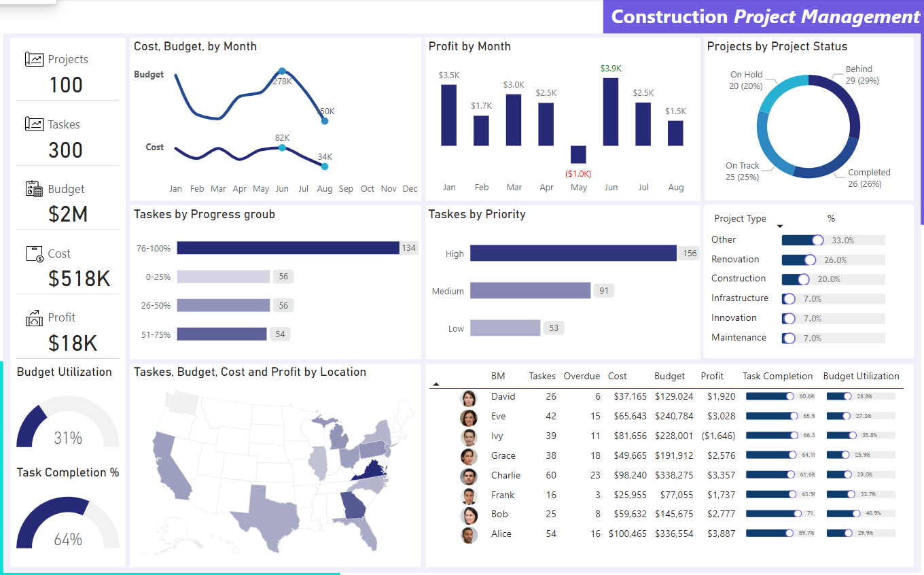Click the Budget calculator icon

click(34, 189)
